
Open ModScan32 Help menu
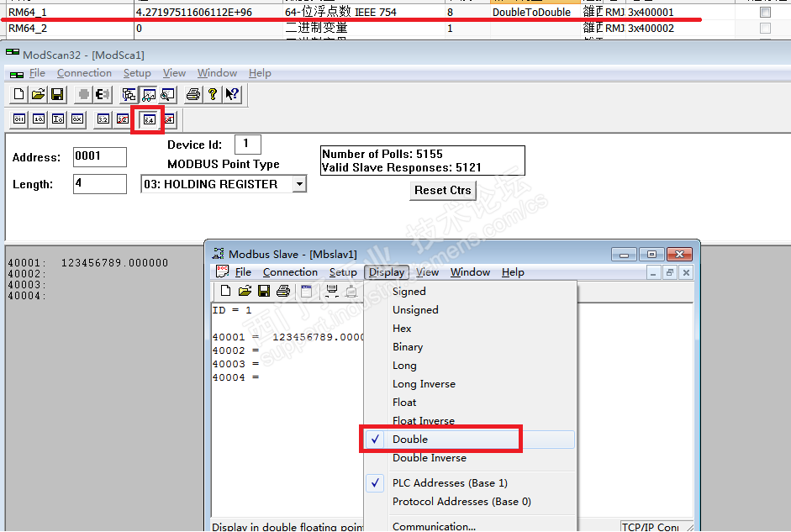click(x=260, y=73)
